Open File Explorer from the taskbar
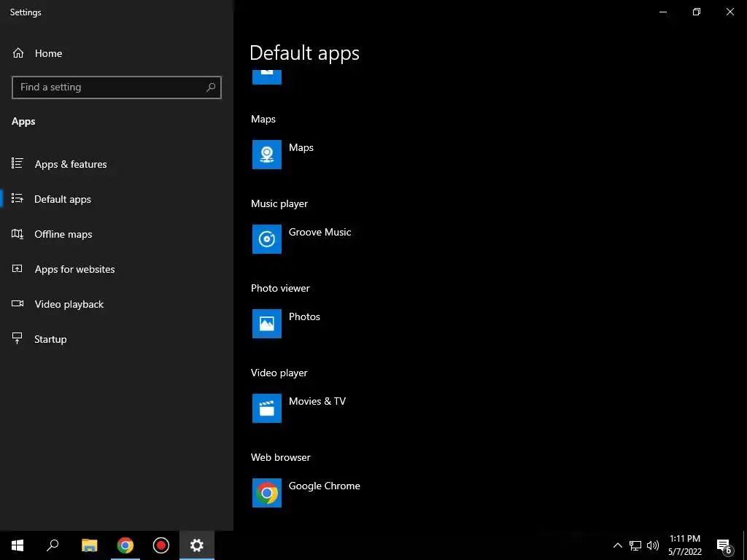Screen dimensions: 747x560 click(89, 545)
